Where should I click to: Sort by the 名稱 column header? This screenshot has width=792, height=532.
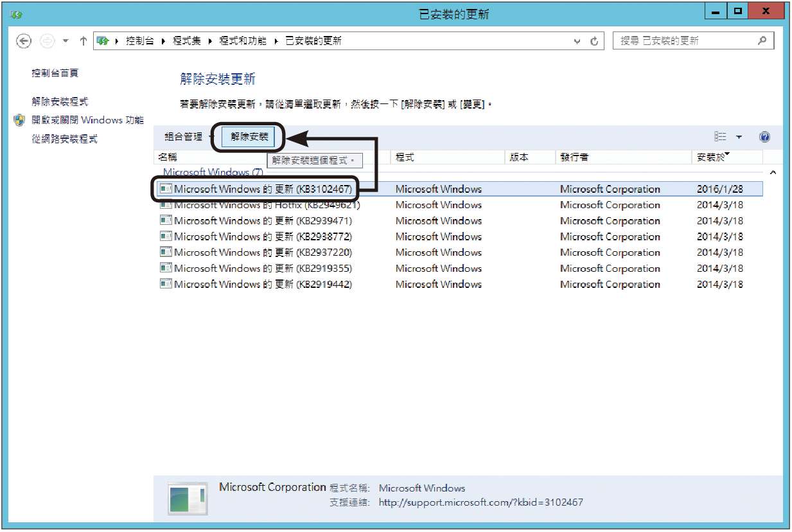[272, 157]
